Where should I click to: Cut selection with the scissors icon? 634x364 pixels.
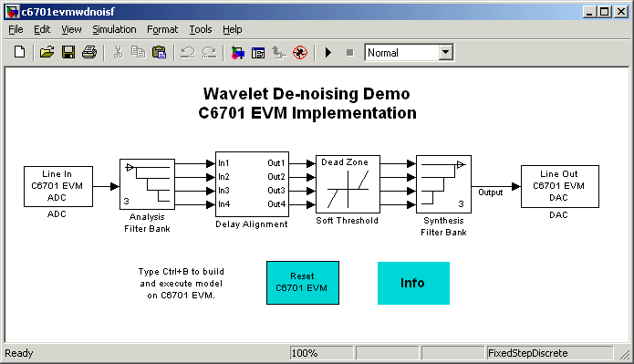(x=118, y=53)
